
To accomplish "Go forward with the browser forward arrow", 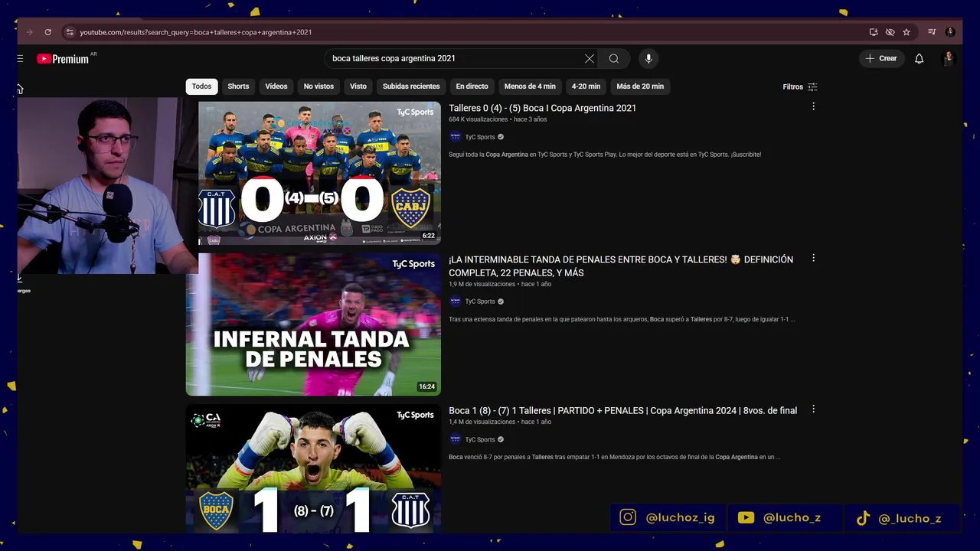I will pyautogui.click(x=29, y=32).
